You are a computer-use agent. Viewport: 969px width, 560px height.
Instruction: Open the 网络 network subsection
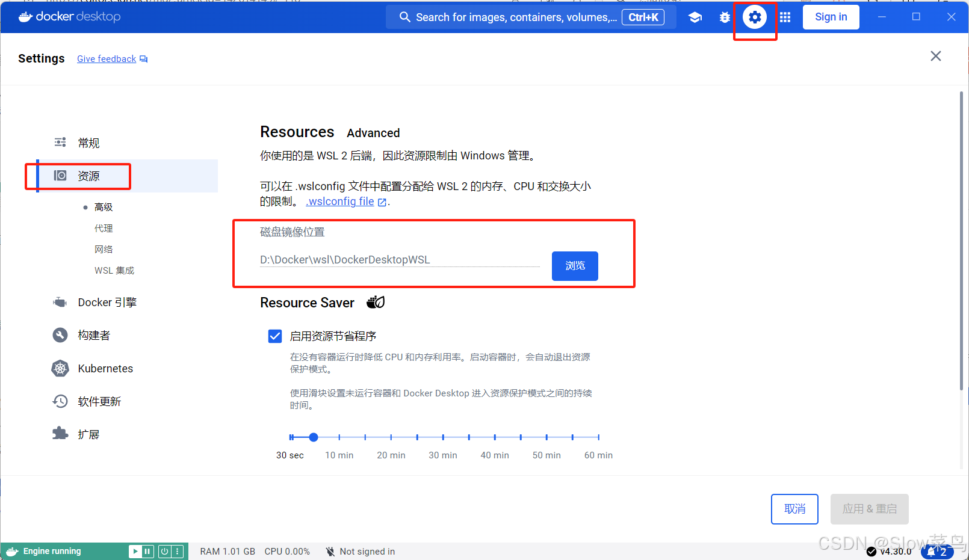(x=104, y=249)
